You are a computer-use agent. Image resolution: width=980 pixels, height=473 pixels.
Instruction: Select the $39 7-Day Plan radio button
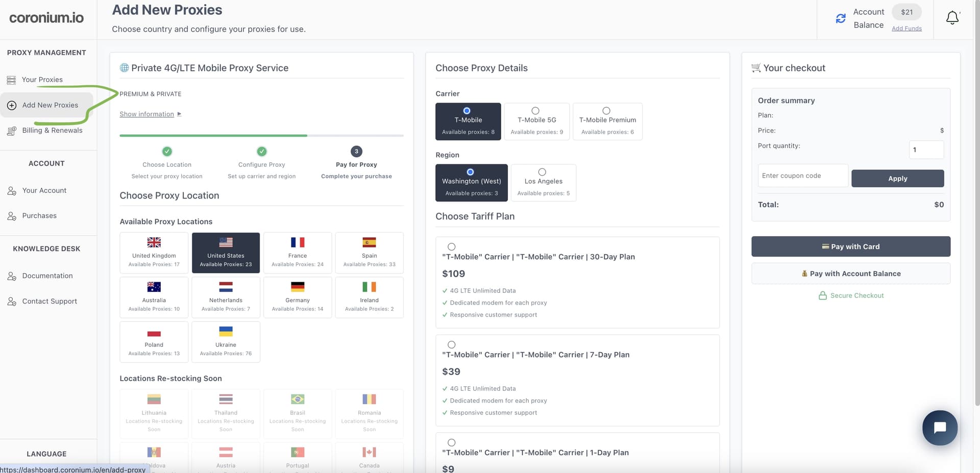(x=451, y=344)
